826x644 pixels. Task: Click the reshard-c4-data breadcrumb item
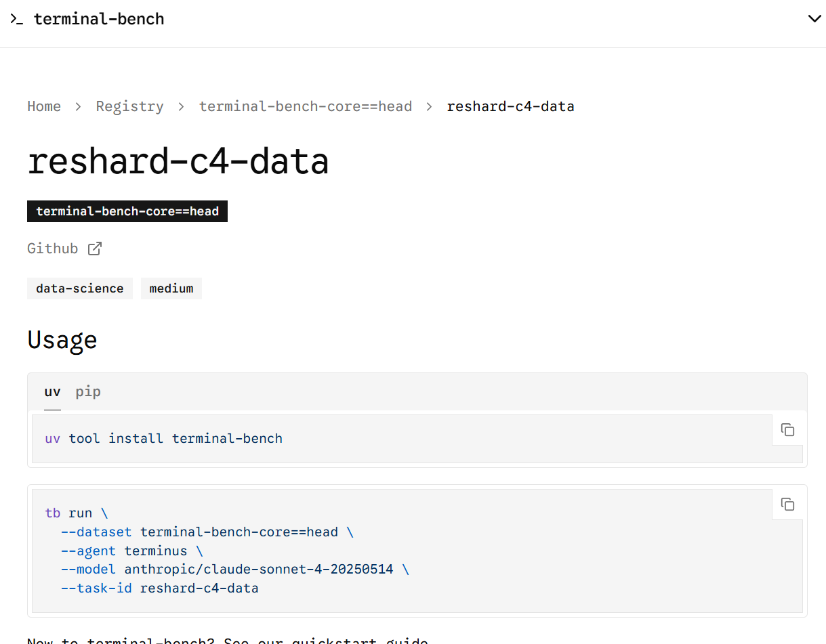click(x=510, y=106)
